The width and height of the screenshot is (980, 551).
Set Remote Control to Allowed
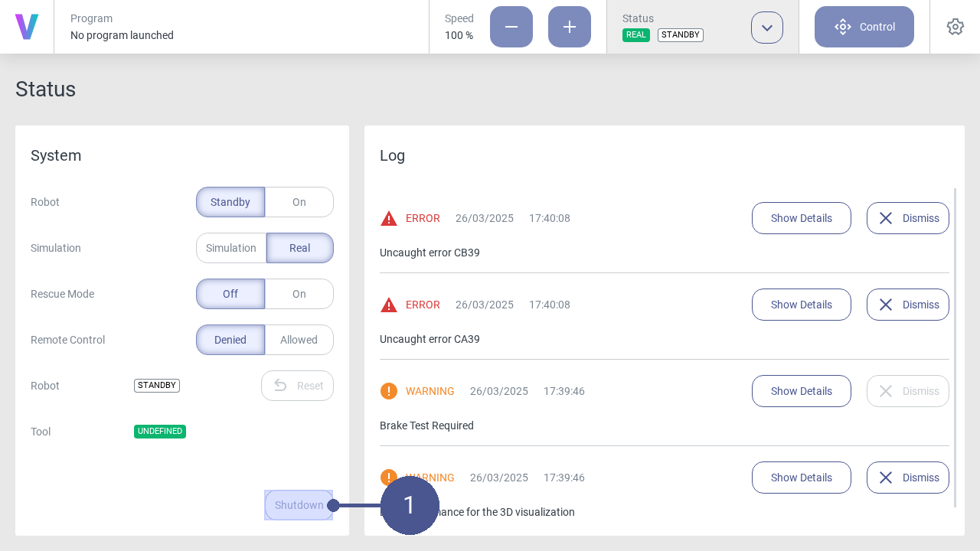click(x=299, y=340)
